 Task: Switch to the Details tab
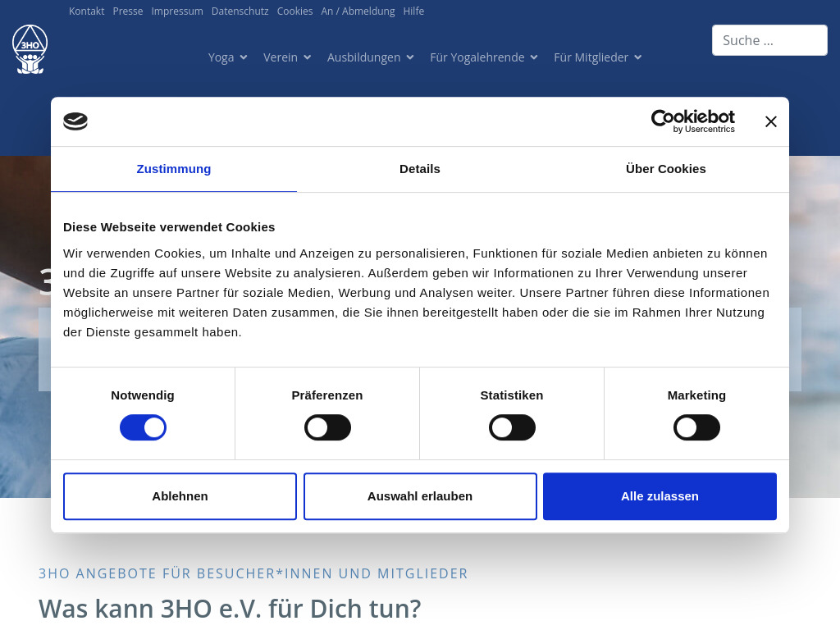tap(419, 169)
